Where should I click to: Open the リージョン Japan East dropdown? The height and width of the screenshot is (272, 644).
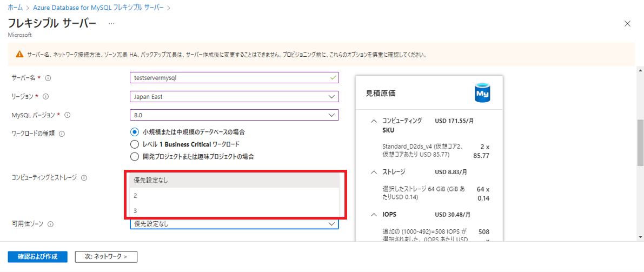coord(234,97)
